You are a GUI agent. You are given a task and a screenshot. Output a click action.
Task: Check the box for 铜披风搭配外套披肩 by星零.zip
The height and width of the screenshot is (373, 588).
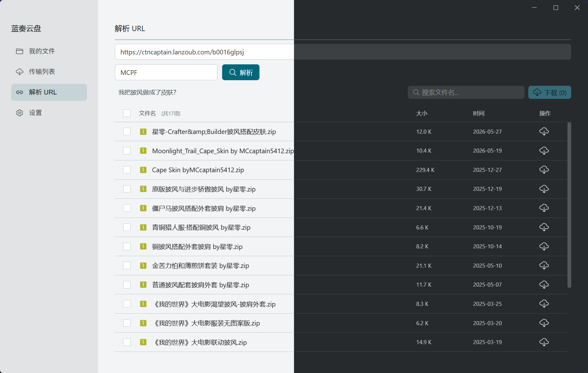pyautogui.click(x=127, y=246)
